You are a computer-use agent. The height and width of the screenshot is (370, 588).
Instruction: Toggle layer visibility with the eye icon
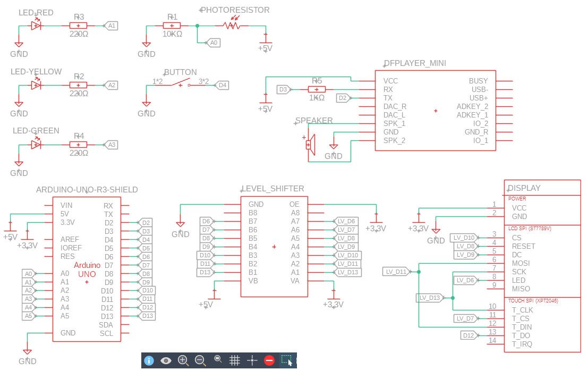click(166, 360)
